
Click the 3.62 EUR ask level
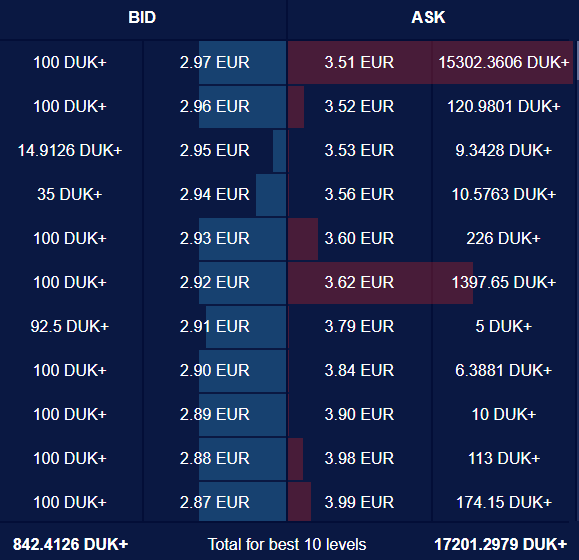(359, 282)
